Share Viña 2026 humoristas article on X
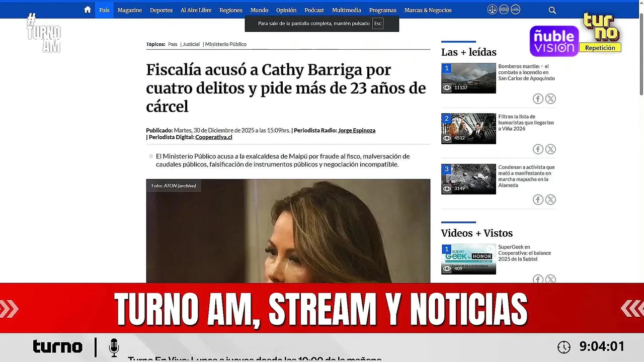The width and height of the screenshot is (644, 362). coord(550,149)
